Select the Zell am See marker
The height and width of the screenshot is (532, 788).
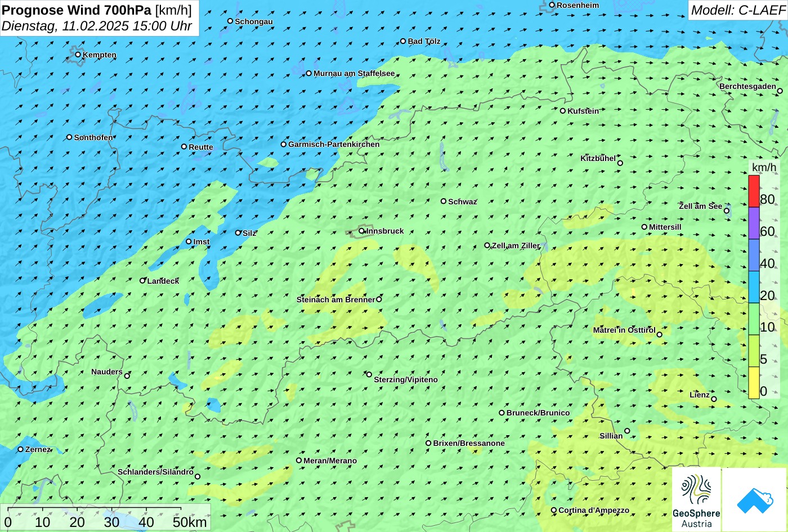pos(727,211)
